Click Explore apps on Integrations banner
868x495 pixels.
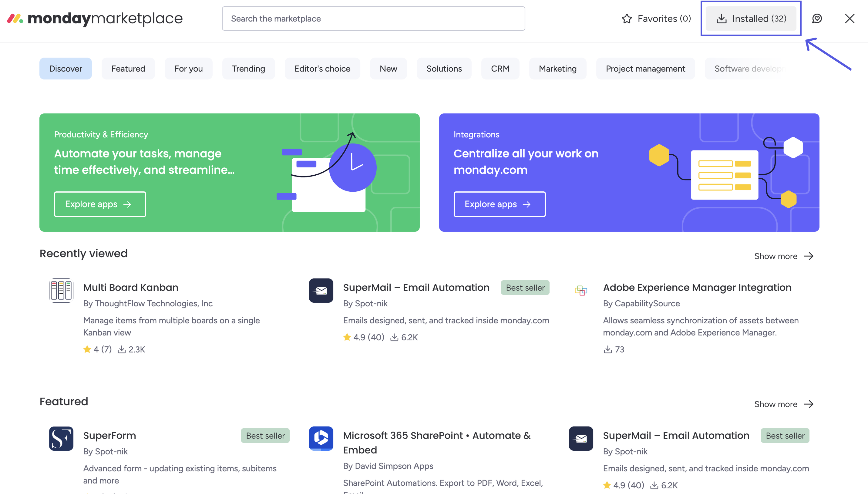(499, 204)
